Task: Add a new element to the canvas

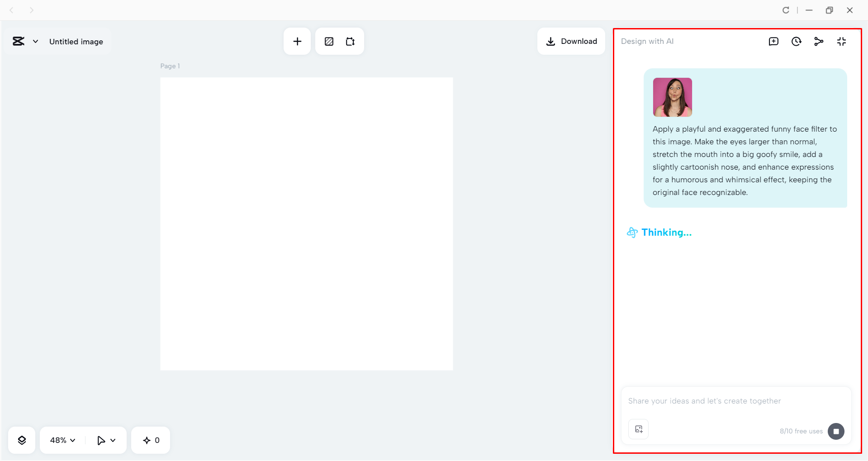Action: pos(297,41)
